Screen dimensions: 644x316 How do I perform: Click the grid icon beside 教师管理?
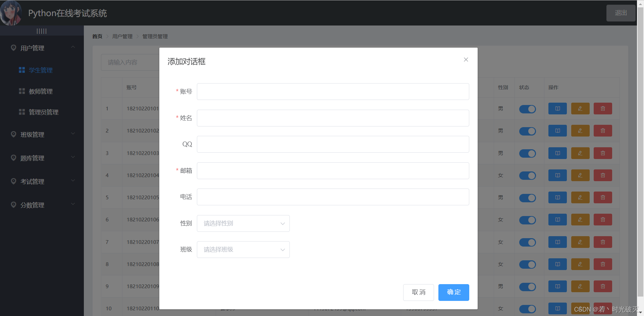[22, 91]
